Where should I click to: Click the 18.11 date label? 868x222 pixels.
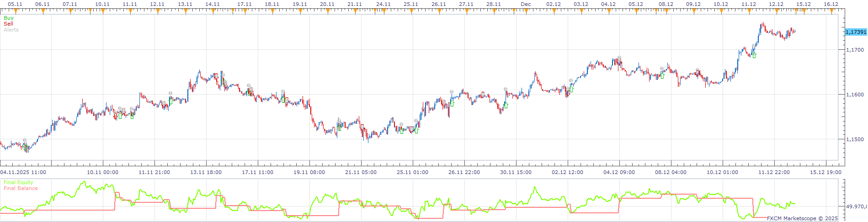click(272, 4)
